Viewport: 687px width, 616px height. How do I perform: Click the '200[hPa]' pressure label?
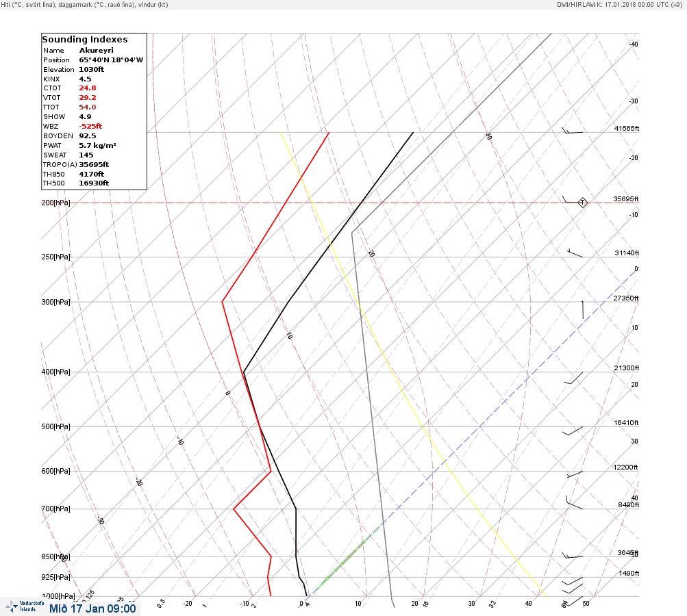tap(55, 203)
